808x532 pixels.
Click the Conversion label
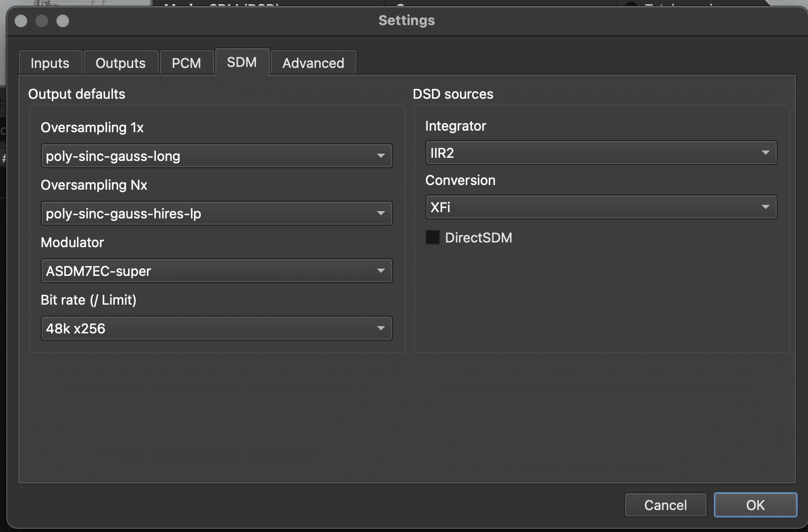tap(460, 180)
